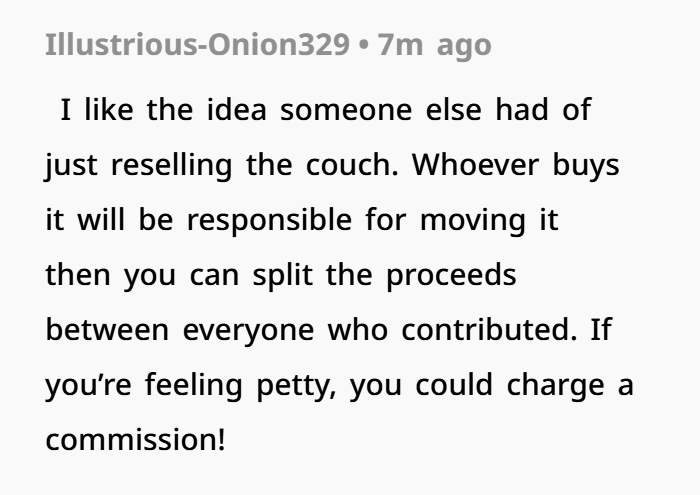Click the word "Whoever" in the comment
Viewport: 700px width, 495px height.
(470, 165)
